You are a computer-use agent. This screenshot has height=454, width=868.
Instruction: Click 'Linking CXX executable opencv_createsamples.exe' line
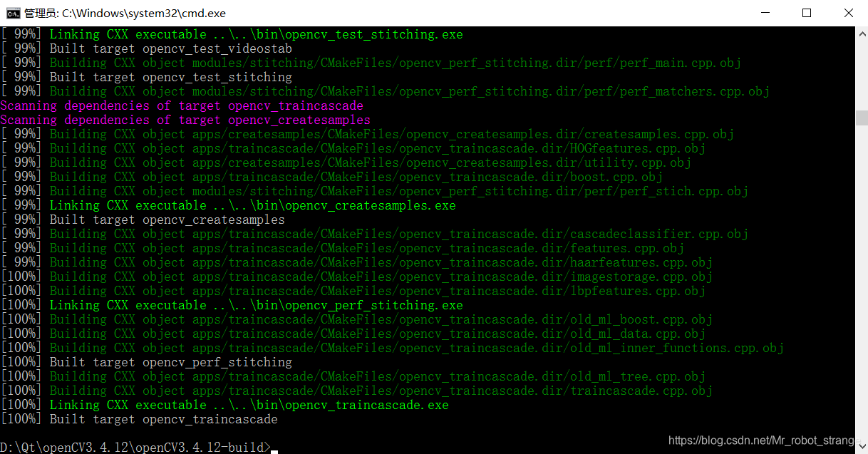[x=228, y=205]
